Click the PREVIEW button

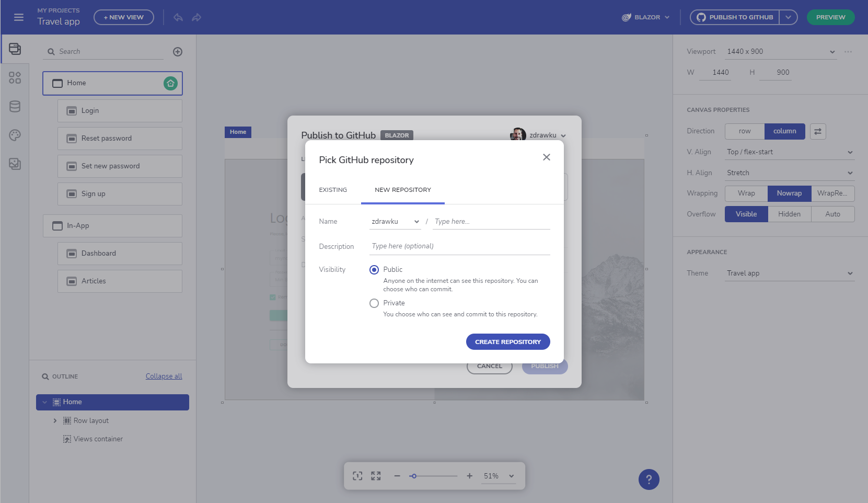coord(831,17)
